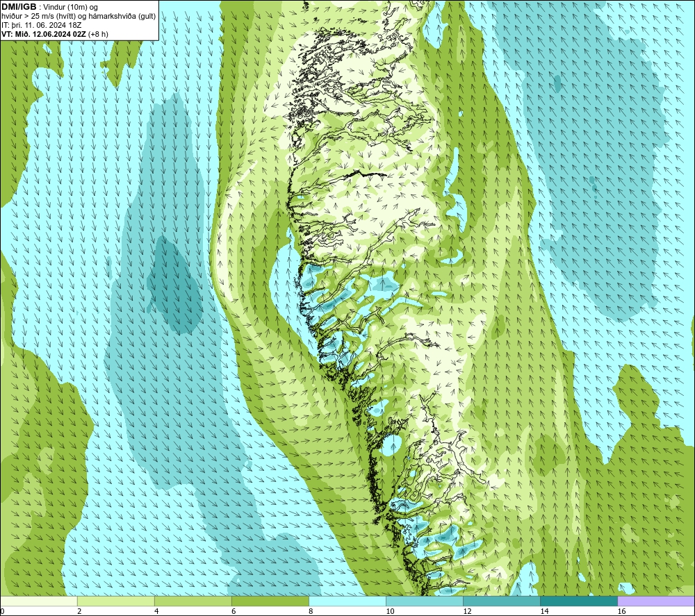Click the purple legend swatch above 16
The height and width of the screenshot is (616, 695).
click(x=656, y=601)
